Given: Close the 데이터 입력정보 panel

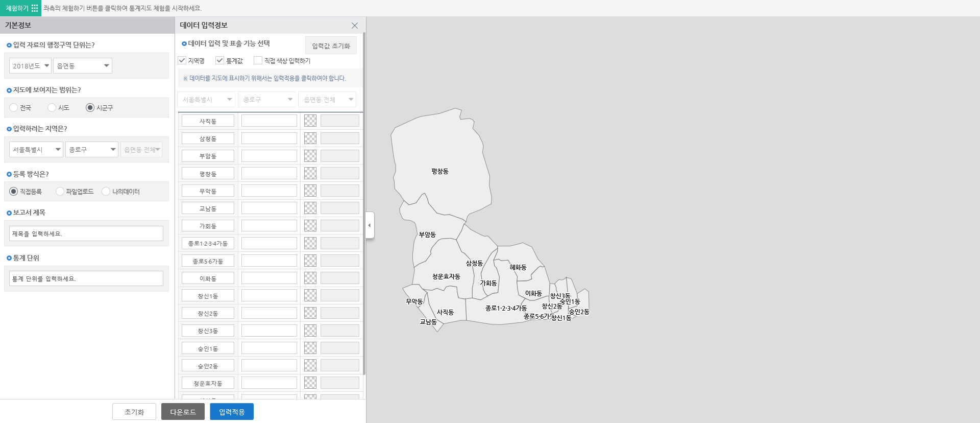Looking at the screenshot, I should point(355,26).
